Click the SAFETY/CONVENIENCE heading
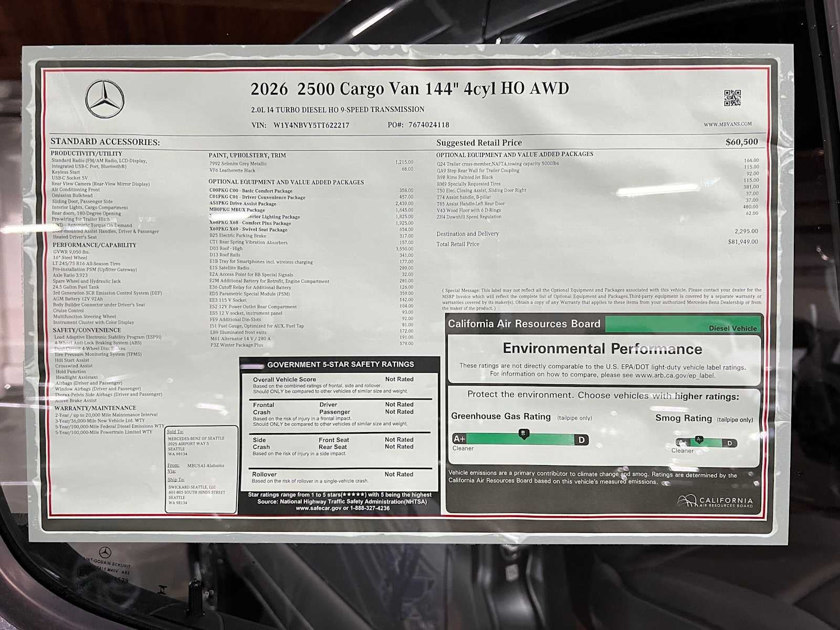This screenshot has width=840, height=630. pos(87,330)
